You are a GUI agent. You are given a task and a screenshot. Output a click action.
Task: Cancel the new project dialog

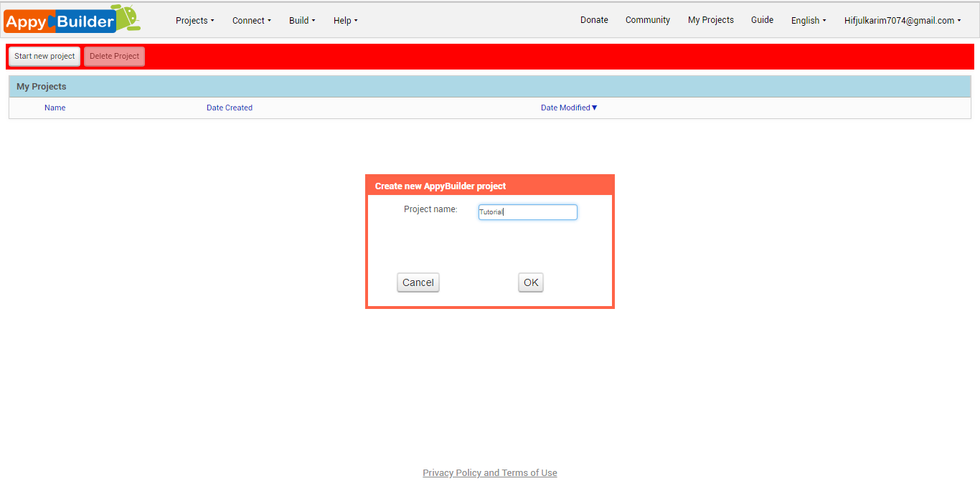point(418,282)
